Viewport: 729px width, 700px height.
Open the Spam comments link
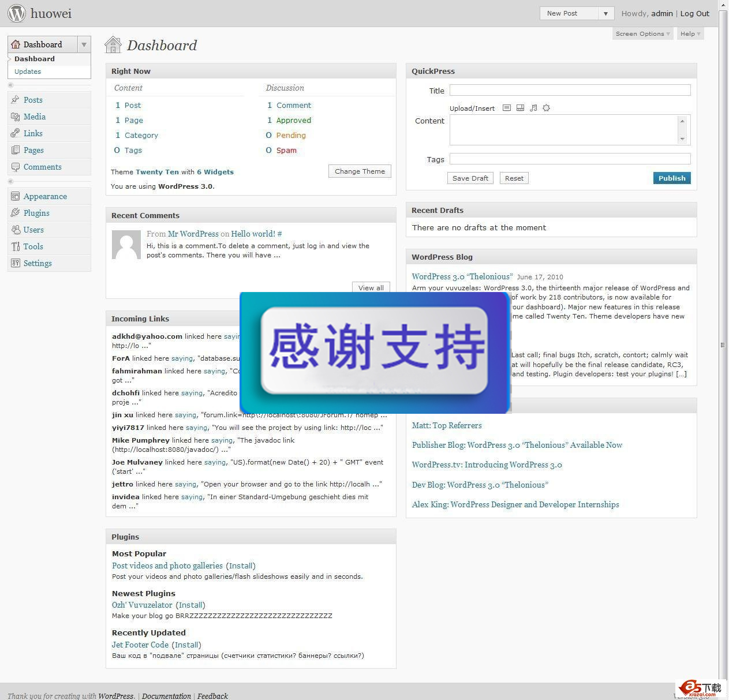click(286, 150)
